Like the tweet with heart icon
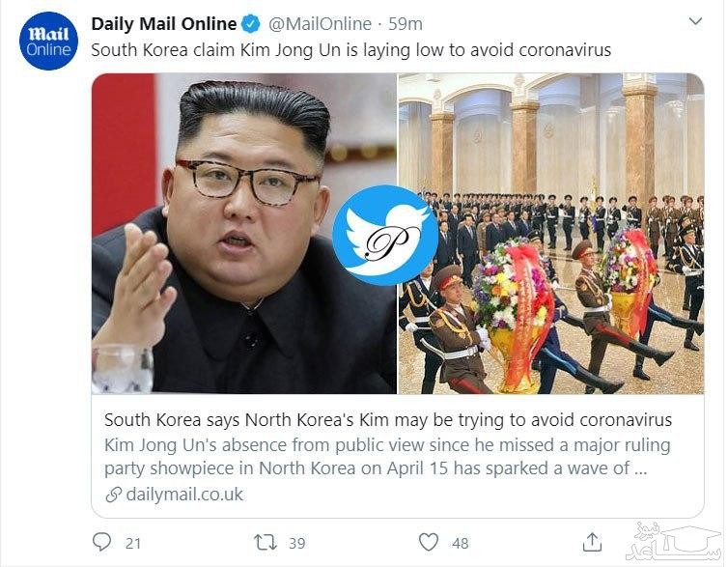The height and width of the screenshot is (567, 728). pyautogui.click(x=428, y=542)
